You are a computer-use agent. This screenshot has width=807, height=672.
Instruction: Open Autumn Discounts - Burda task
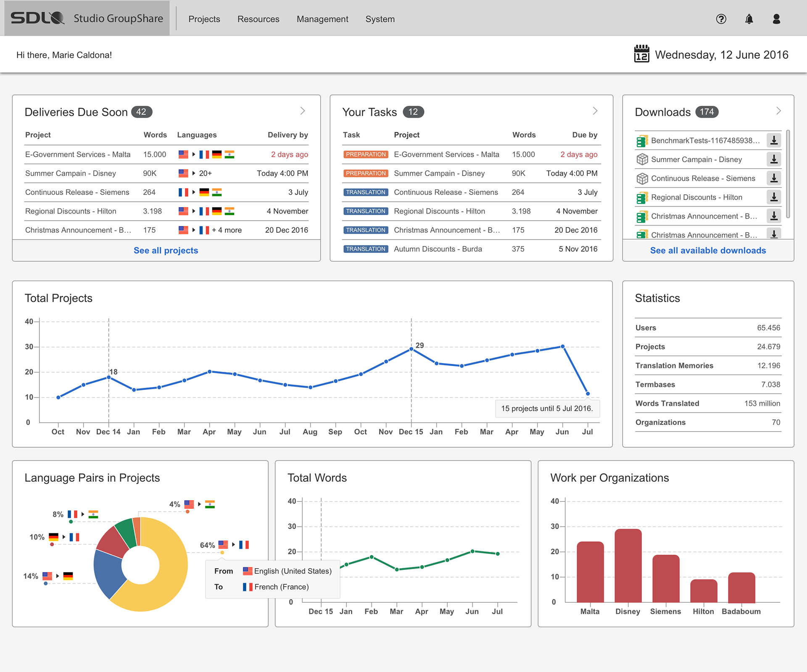(x=438, y=249)
